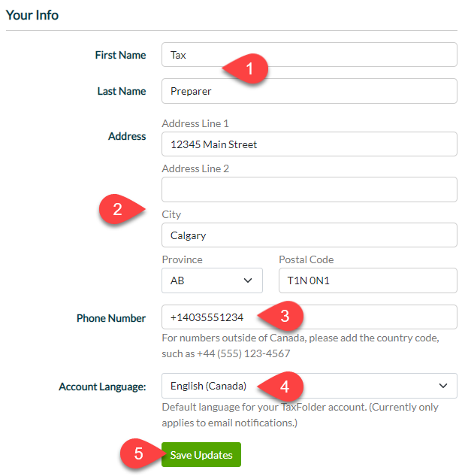Select the Address Line 1 field

[x=309, y=144]
